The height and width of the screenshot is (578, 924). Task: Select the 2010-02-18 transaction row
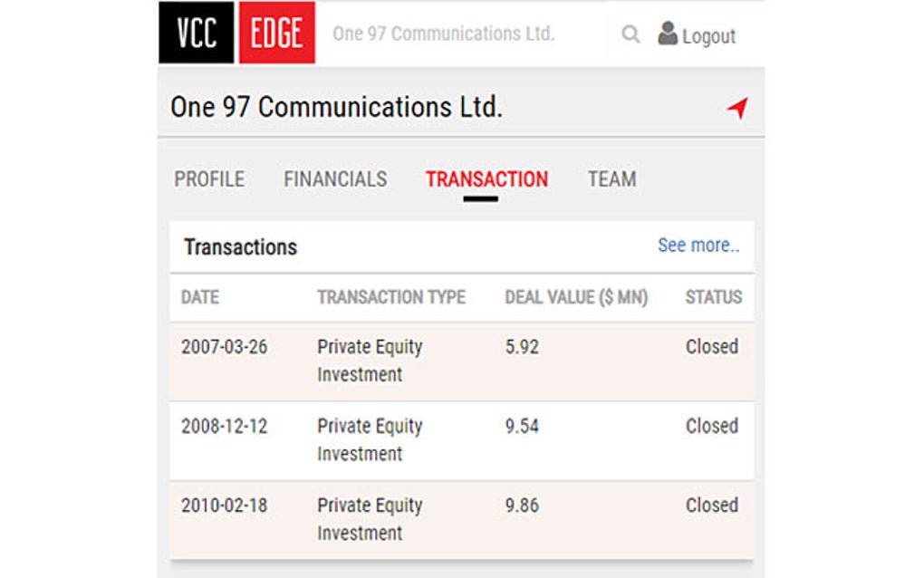coord(460,519)
